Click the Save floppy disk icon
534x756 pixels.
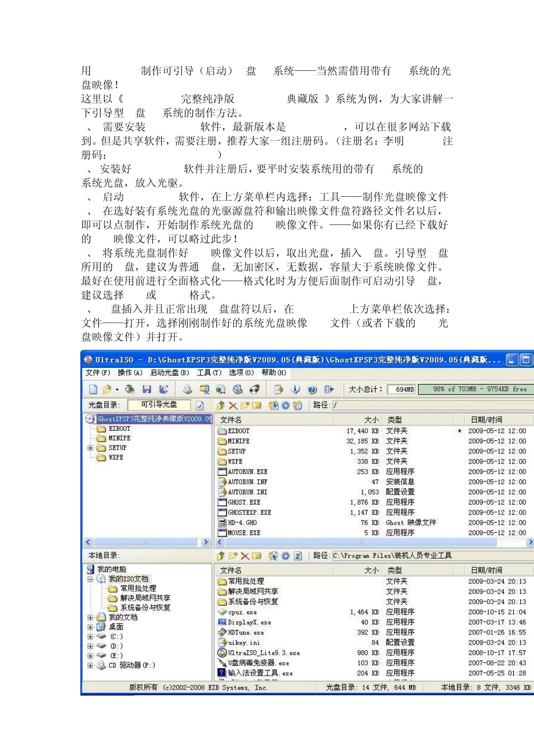[147, 389]
